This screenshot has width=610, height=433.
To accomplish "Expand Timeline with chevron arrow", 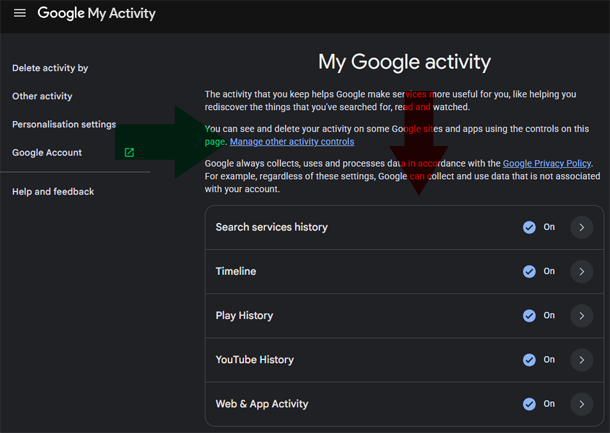I will pos(582,272).
